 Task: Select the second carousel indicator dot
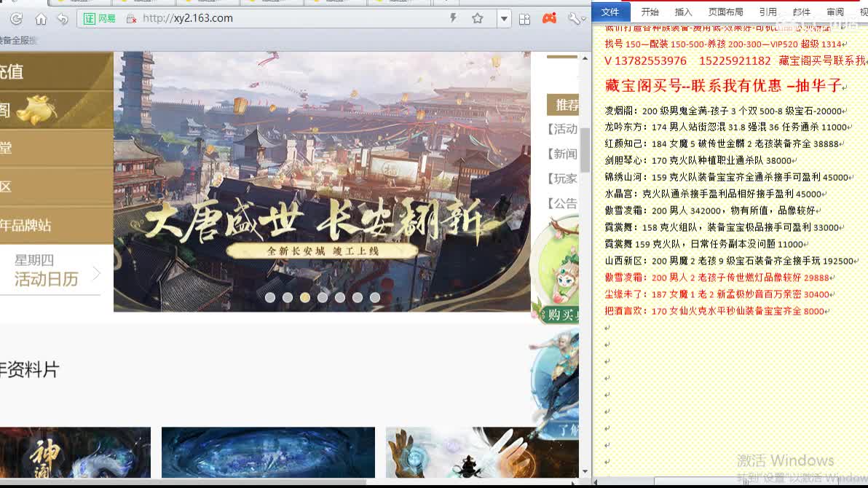pos(288,297)
